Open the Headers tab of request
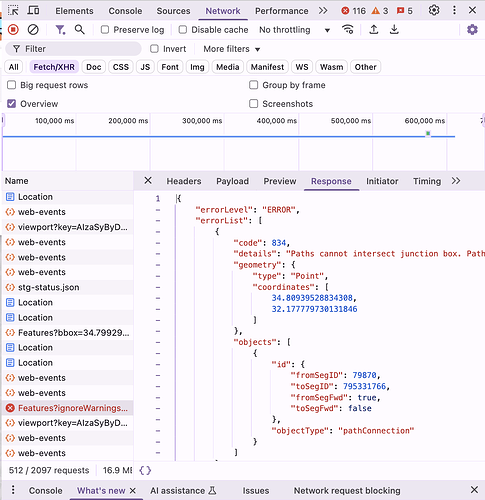The height and width of the screenshot is (500, 485). tap(184, 181)
